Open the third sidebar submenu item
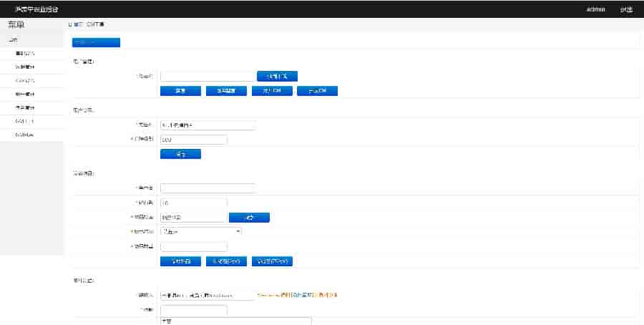The image size is (644, 325). click(24, 80)
